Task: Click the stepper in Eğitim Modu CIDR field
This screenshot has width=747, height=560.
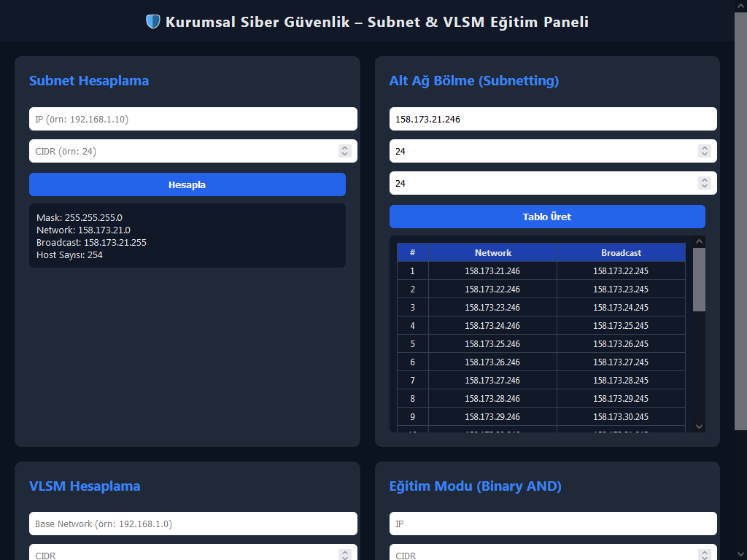Action: point(705,555)
